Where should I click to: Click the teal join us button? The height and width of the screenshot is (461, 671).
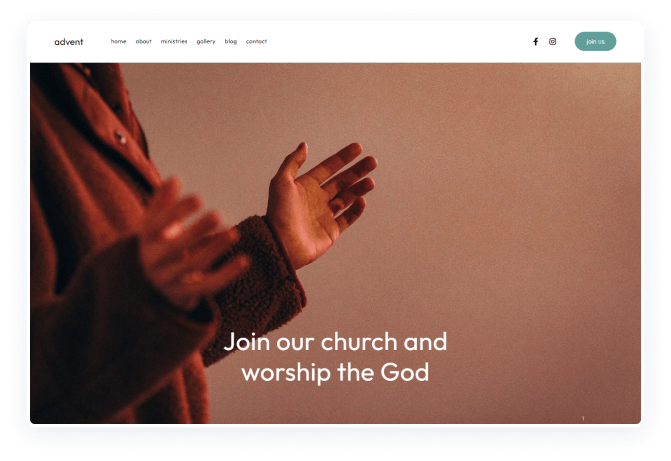(595, 42)
